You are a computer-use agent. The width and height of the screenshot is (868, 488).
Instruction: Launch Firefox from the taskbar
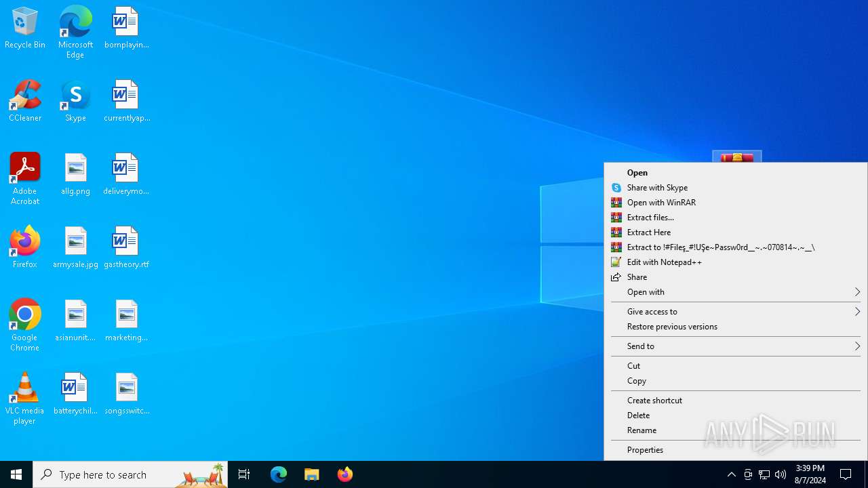click(x=344, y=474)
